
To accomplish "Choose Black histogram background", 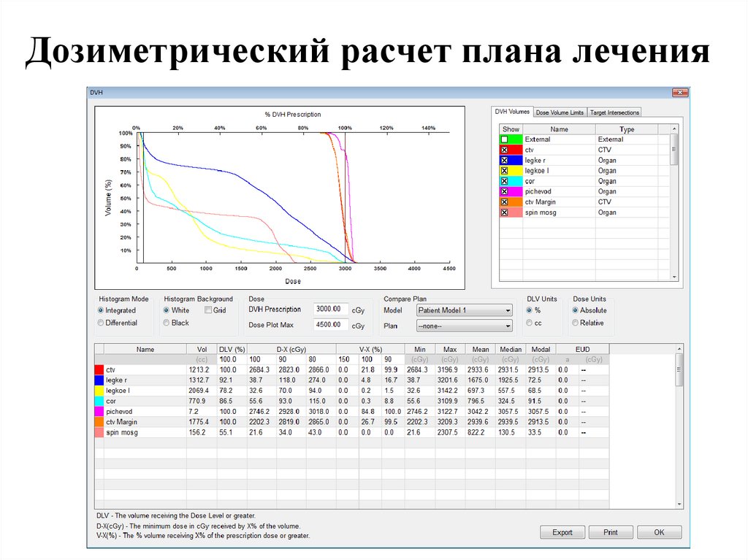I will coord(167,323).
